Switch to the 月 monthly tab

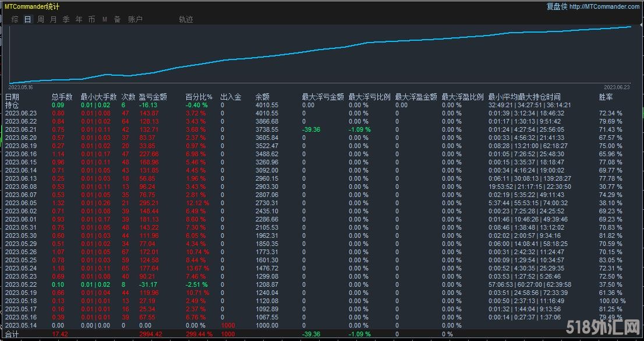tap(54, 19)
